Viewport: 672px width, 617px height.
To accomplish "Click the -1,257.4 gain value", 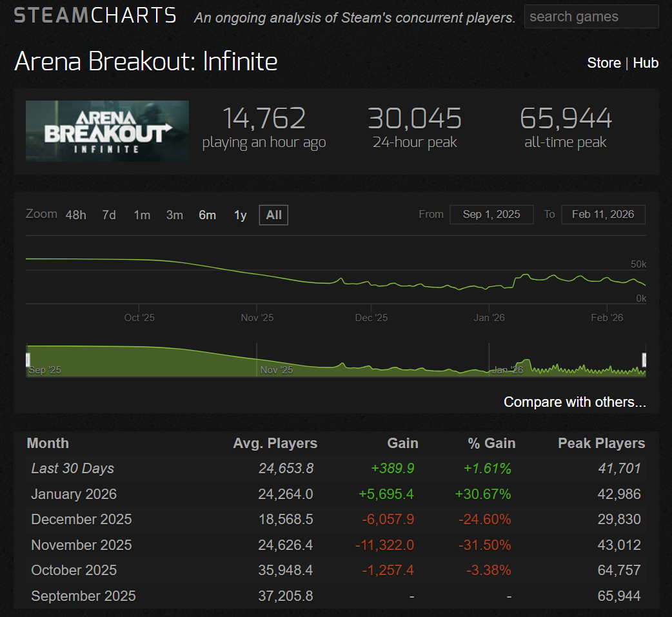I will pyautogui.click(x=388, y=571).
